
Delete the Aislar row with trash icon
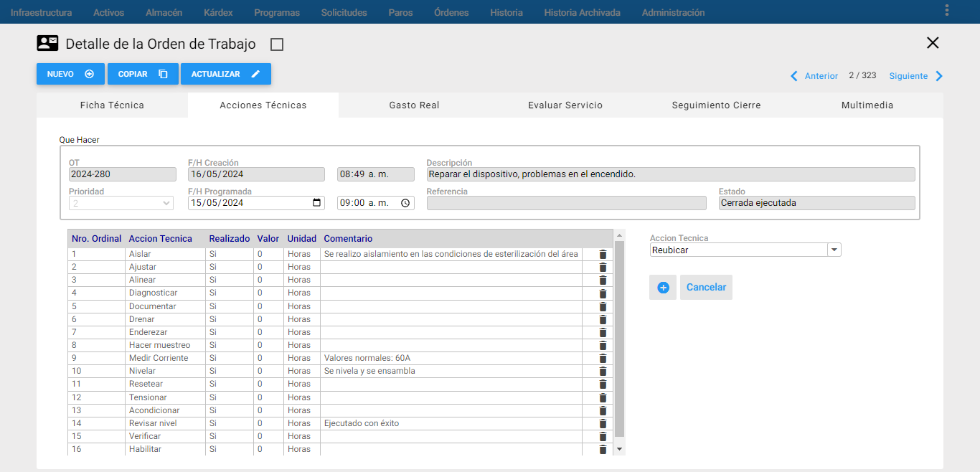coord(603,255)
